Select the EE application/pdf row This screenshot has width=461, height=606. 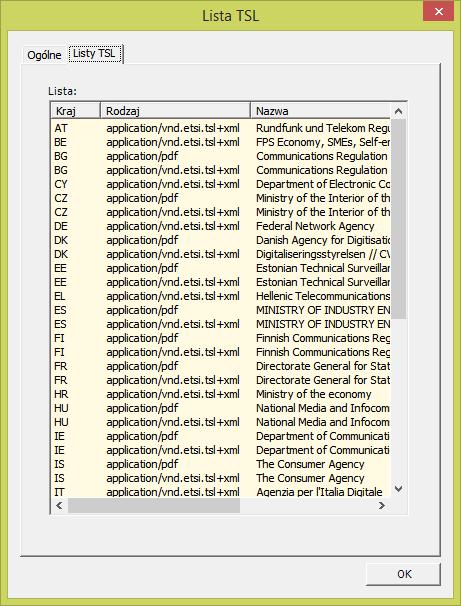(221, 268)
